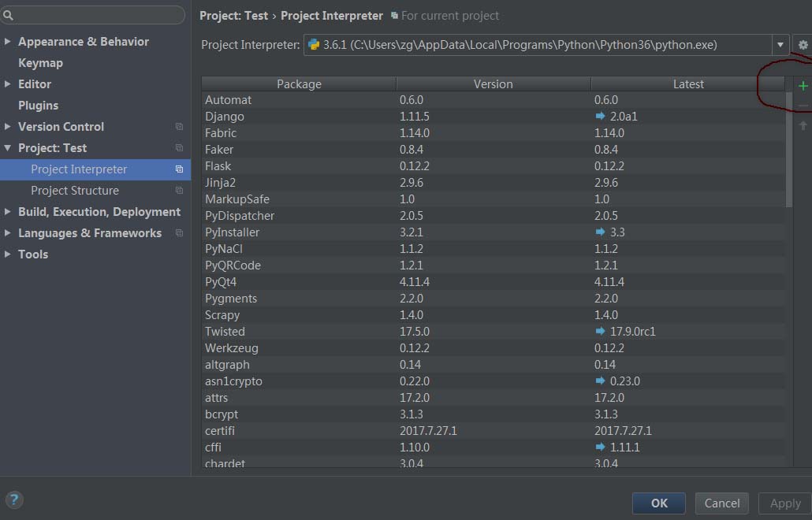Image resolution: width=812 pixels, height=520 pixels.
Task: Click the update arrow next to PyInstaller 3.3
Action: pyautogui.click(x=600, y=232)
